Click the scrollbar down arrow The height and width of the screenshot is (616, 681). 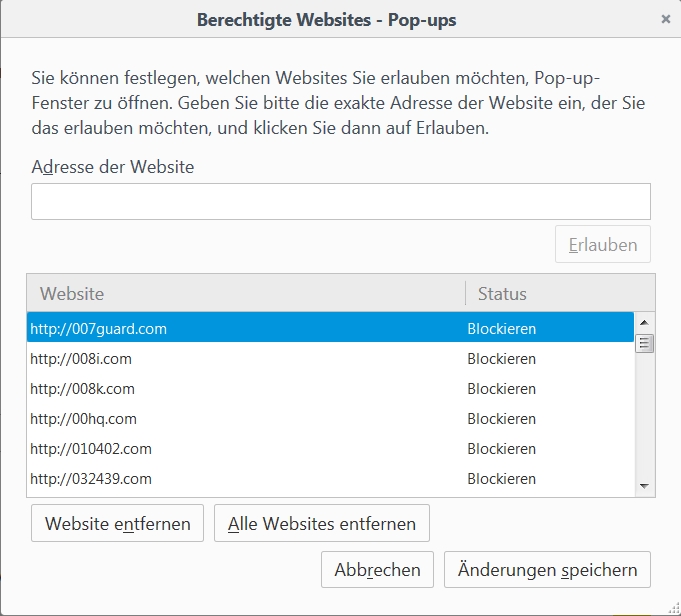click(644, 485)
